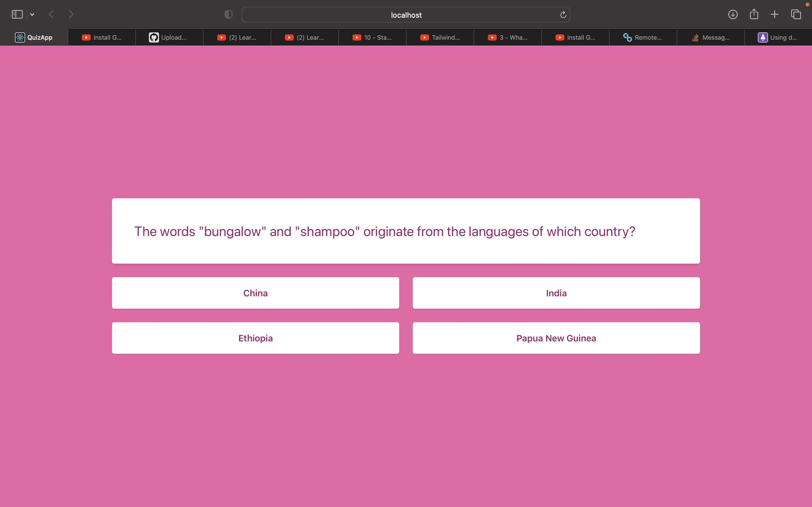
Task: Click the forward navigation arrow
Action: click(71, 14)
